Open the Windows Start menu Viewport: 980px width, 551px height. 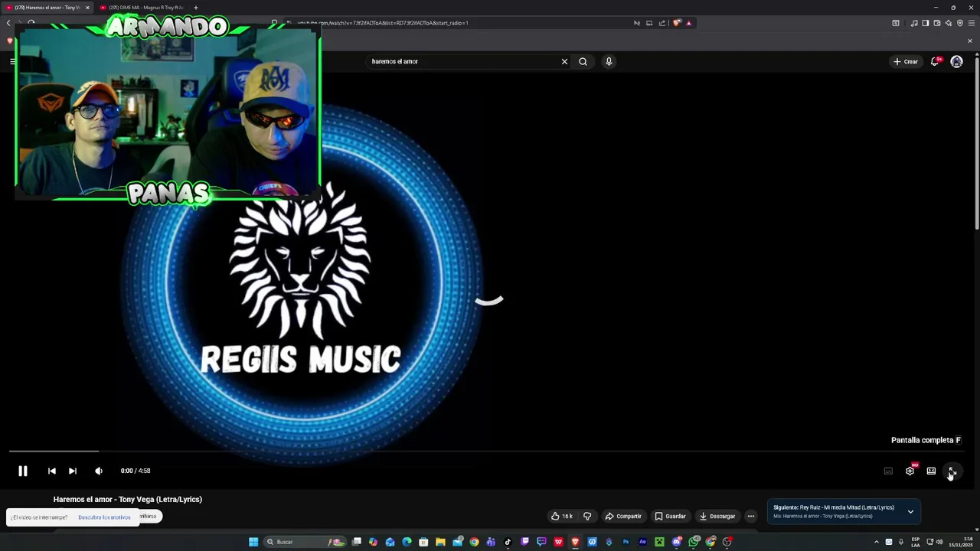point(253,542)
